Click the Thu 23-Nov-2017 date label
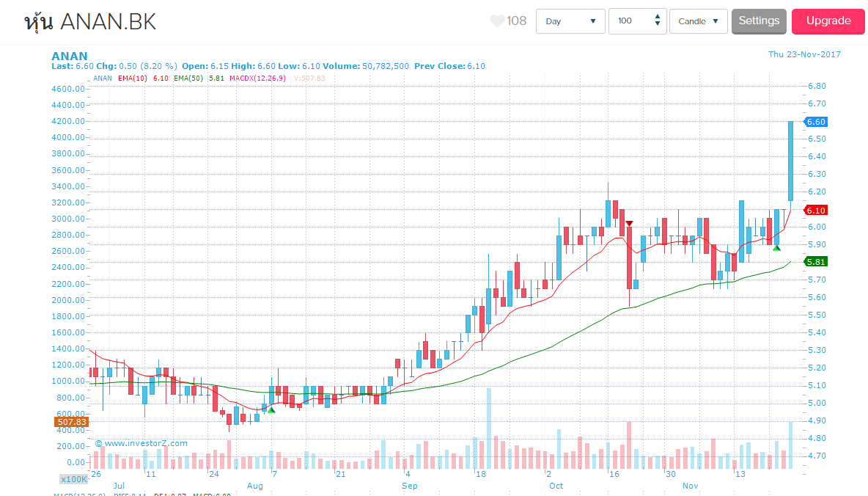Image resolution: width=868 pixels, height=496 pixels. (x=804, y=54)
